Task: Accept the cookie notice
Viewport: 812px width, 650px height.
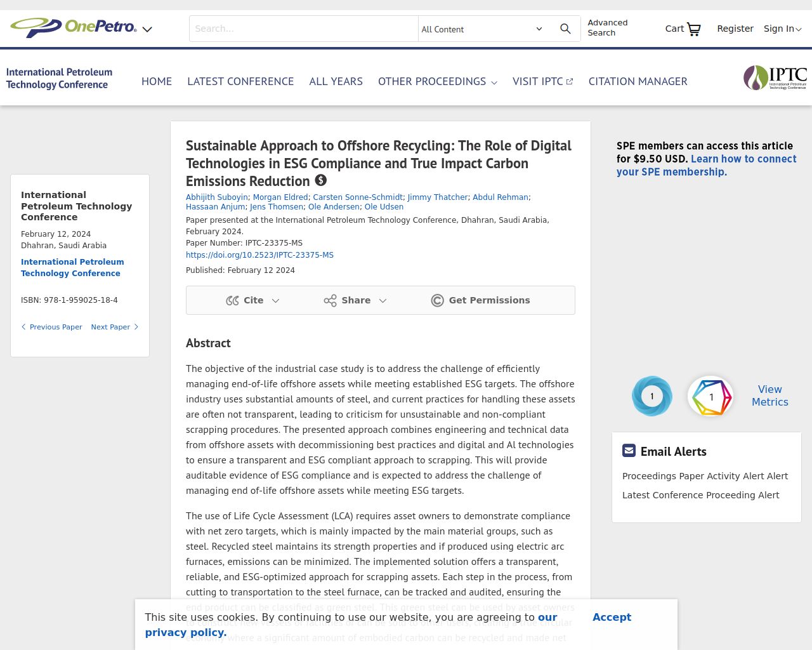Action: pos(612,617)
